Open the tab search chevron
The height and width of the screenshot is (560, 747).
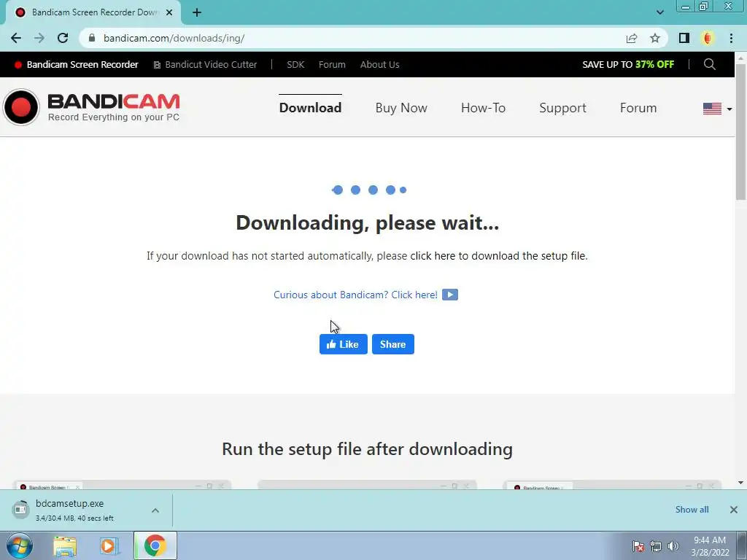click(659, 12)
